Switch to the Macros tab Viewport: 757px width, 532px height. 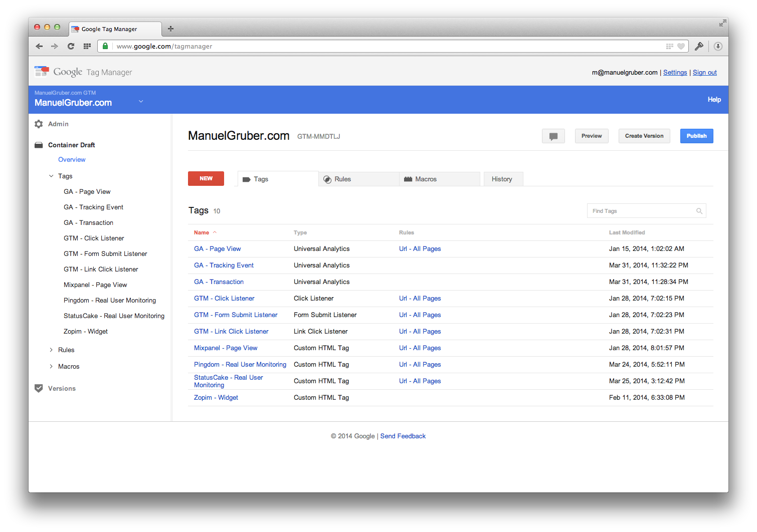pyautogui.click(x=439, y=179)
